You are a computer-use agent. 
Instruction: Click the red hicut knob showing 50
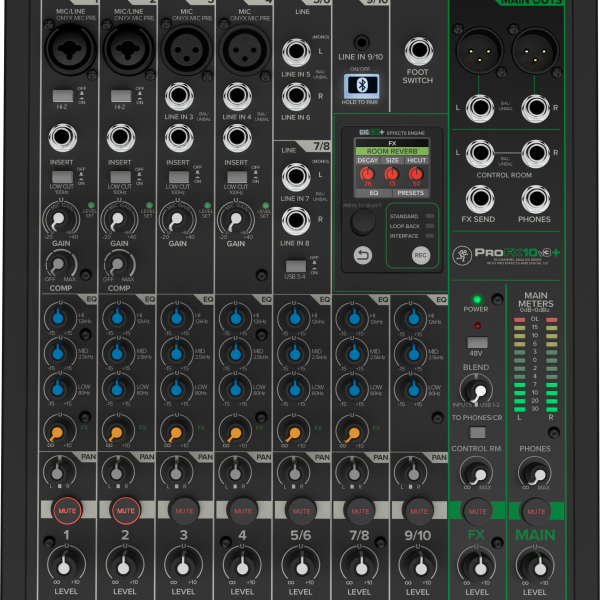(416, 174)
